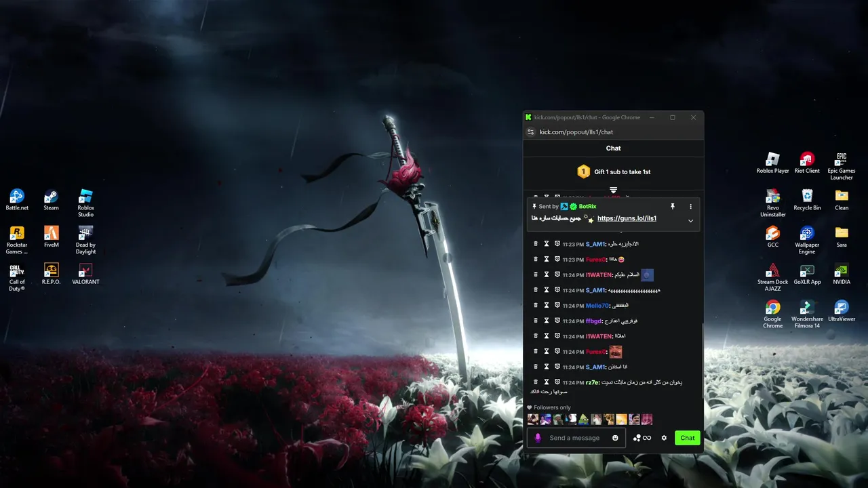Timeout user ffbgd with hourglass icon
This screenshot has height=488, width=868.
point(547,321)
